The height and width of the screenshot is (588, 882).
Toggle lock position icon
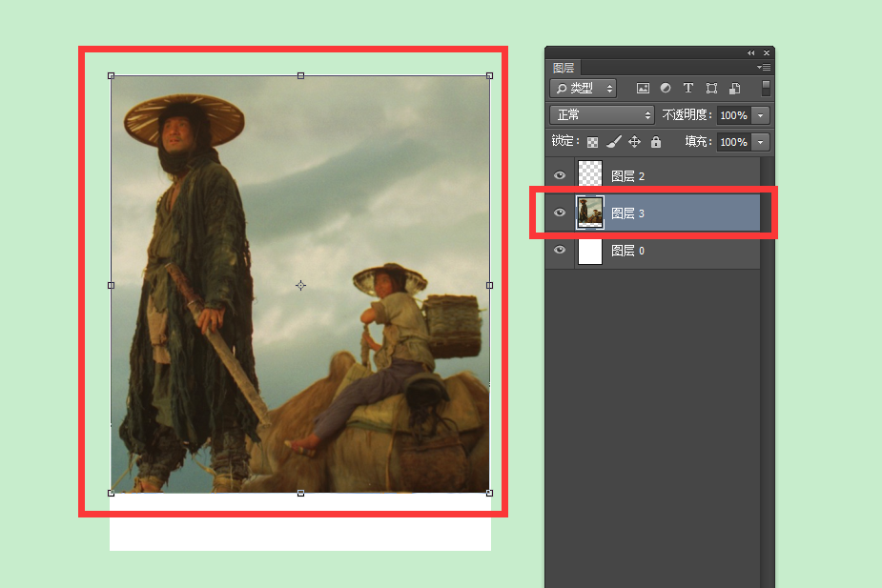point(634,142)
